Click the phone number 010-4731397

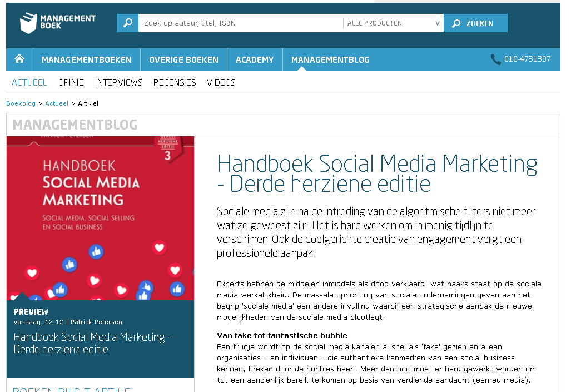coord(527,59)
